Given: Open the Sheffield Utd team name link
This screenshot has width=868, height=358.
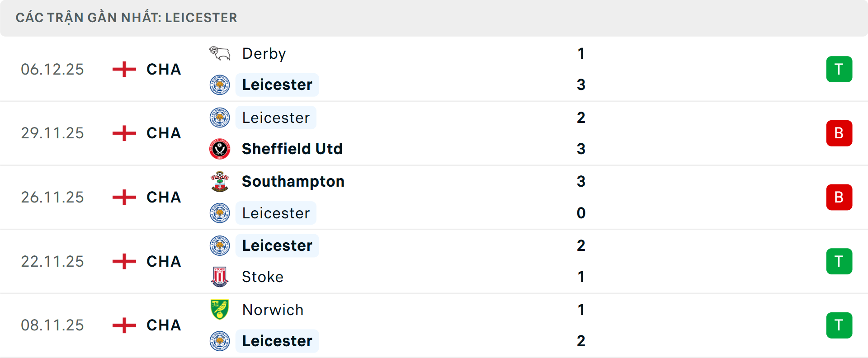Looking at the screenshot, I should [x=292, y=149].
